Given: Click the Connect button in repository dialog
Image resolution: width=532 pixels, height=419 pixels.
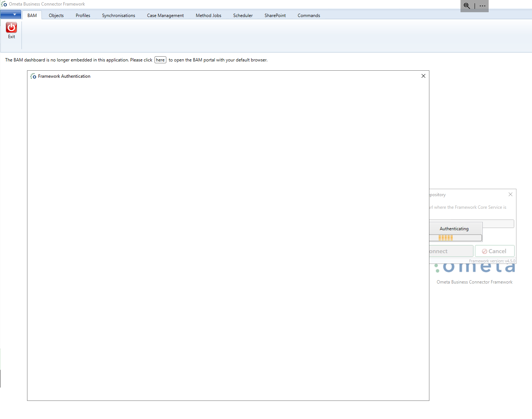Looking at the screenshot, I should tap(451, 251).
